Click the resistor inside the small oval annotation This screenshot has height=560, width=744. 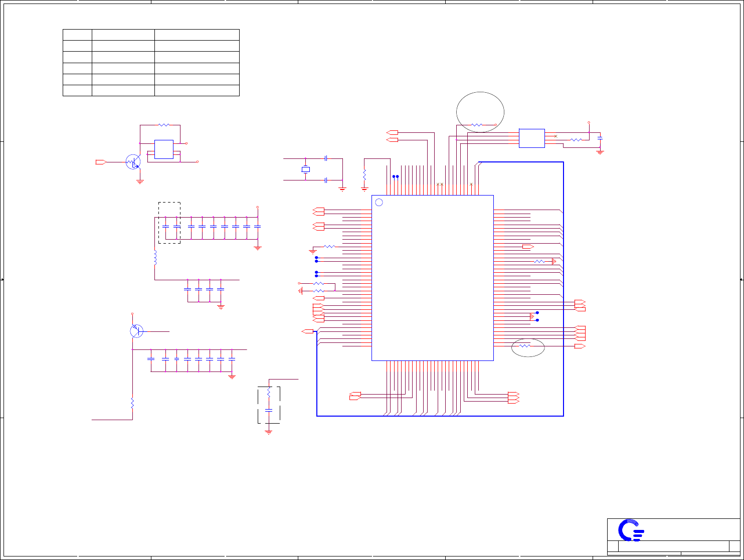(x=525, y=346)
